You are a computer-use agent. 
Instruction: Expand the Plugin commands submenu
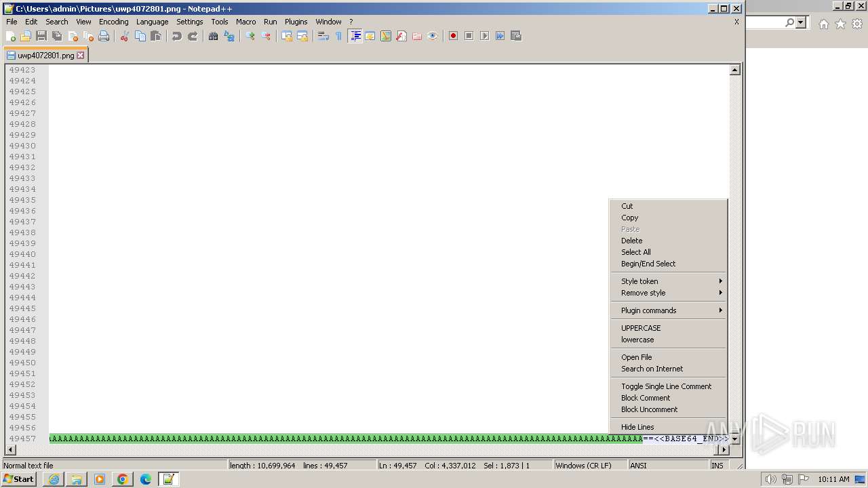[x=668, y=310]
